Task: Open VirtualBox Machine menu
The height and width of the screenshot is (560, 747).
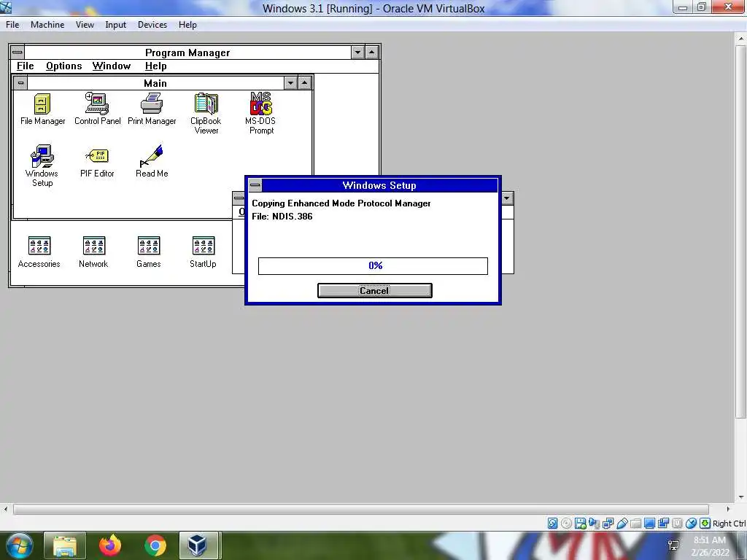Action: (x=47, y=25)
